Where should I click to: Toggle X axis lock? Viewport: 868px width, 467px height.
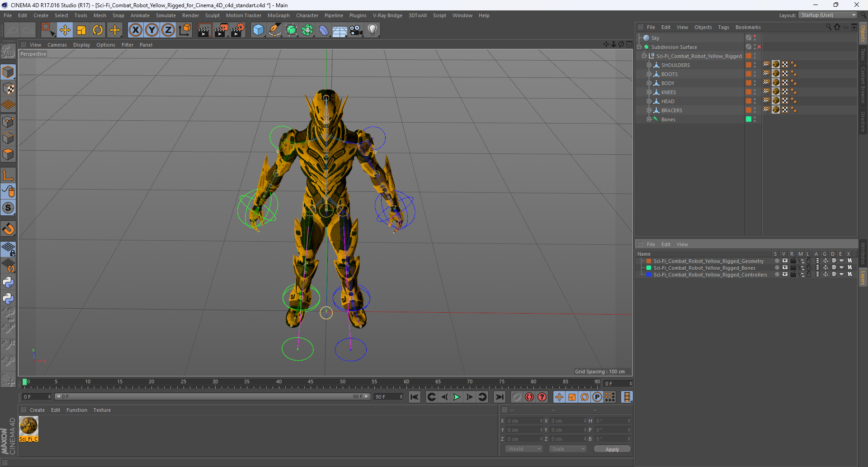(135, 30)
